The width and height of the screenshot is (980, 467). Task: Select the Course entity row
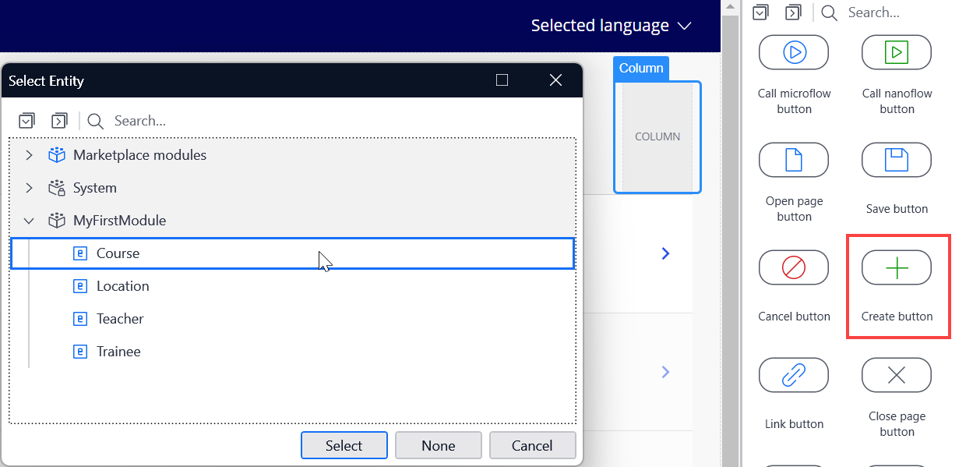(292, 253)
